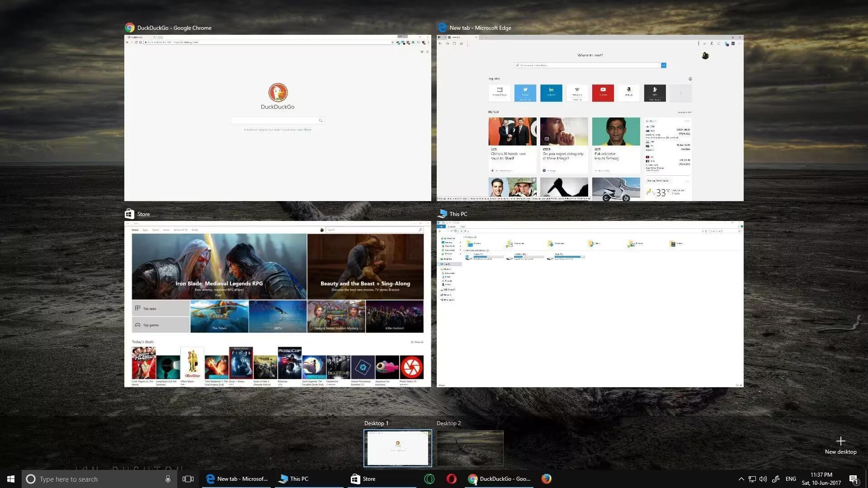Switch to the Desktop 2 thumbnail
The height and width of the screenshot is (488, 868).
pyautogui.click(x=470, y=448)
